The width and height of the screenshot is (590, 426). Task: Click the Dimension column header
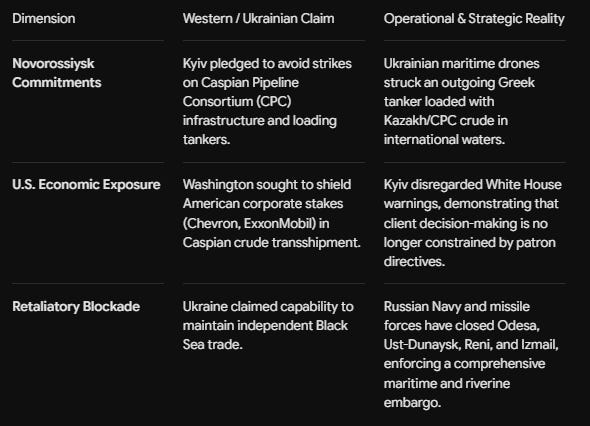tap(44, 18)
